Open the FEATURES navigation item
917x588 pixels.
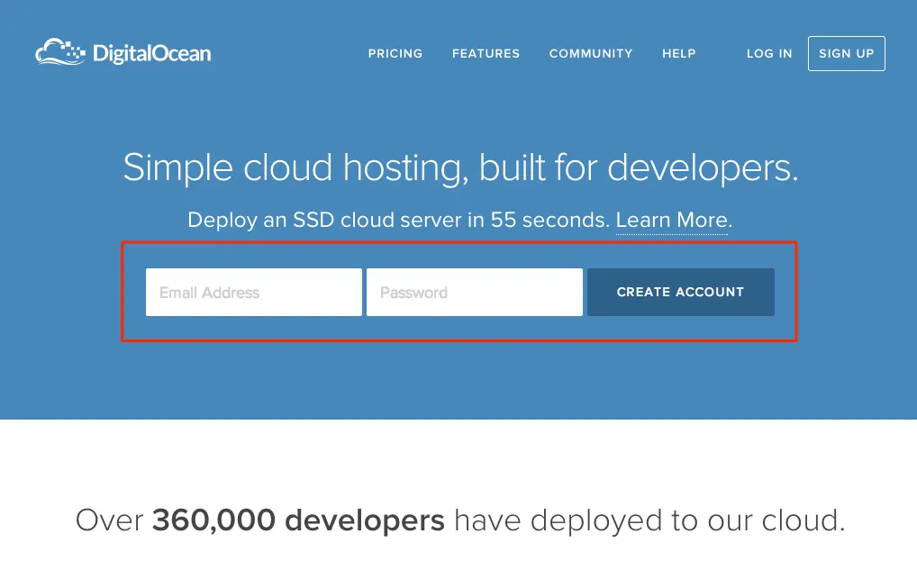tap(486, 53)
